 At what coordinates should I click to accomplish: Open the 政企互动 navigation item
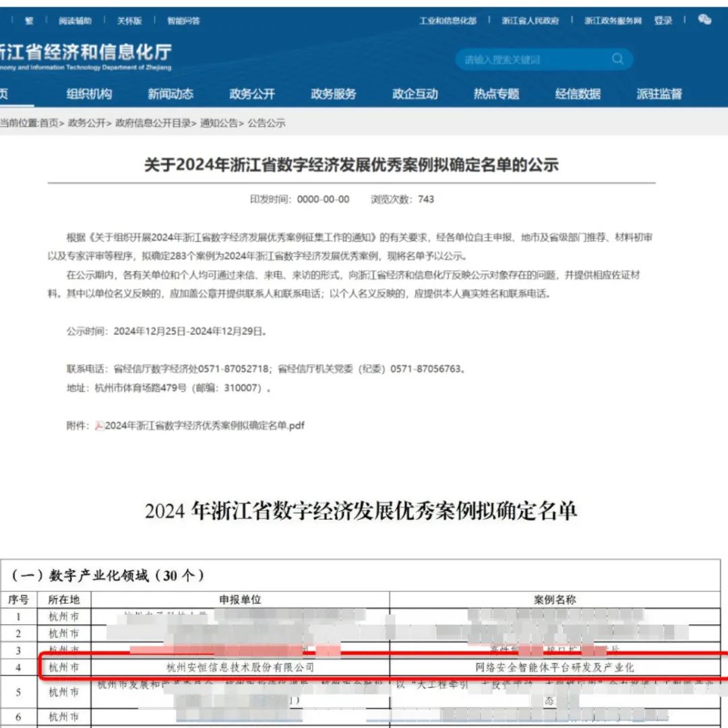pyautogui.click(x=415, y=94)
